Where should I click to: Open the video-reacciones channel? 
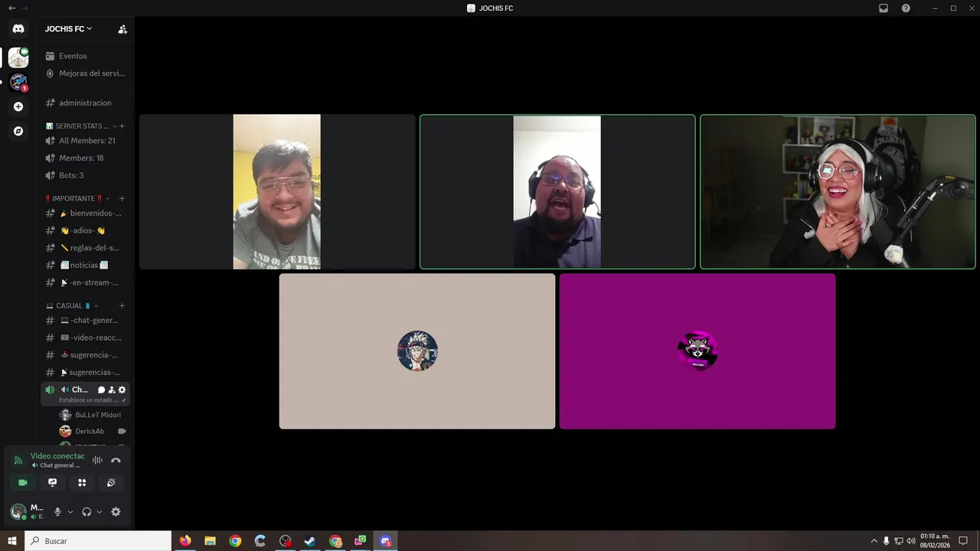pyautogui.click(x=85, y=337)
